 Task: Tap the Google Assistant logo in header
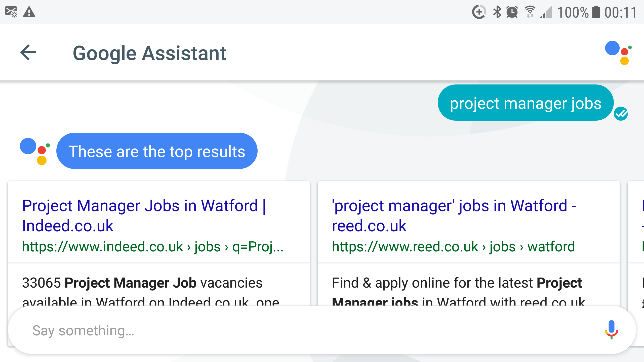coord(618,53)
